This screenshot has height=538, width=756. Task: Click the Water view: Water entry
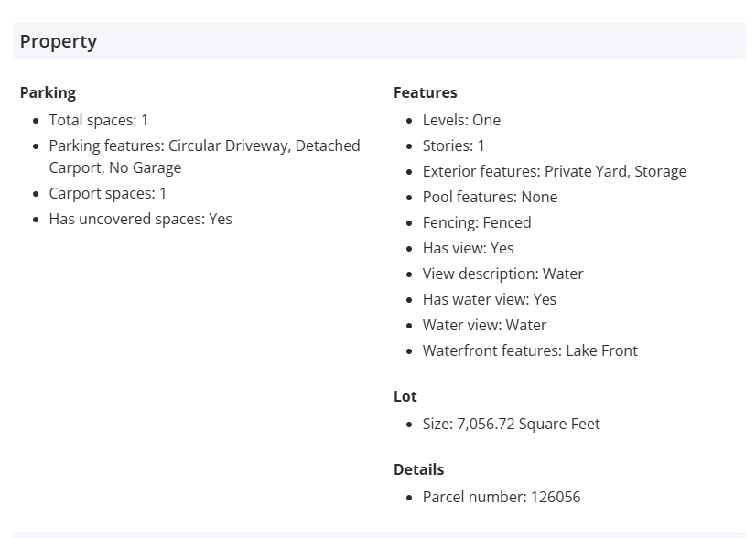click(484, 325)
